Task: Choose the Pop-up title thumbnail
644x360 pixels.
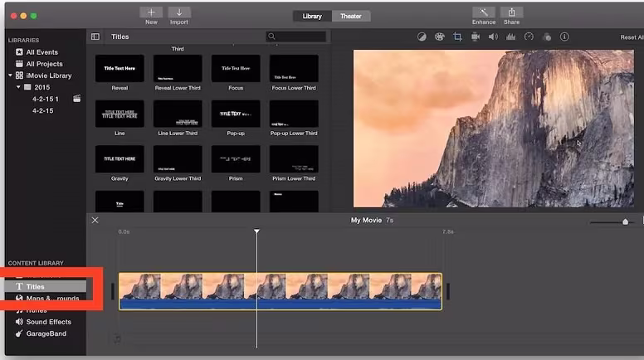Action: (236, 114)
